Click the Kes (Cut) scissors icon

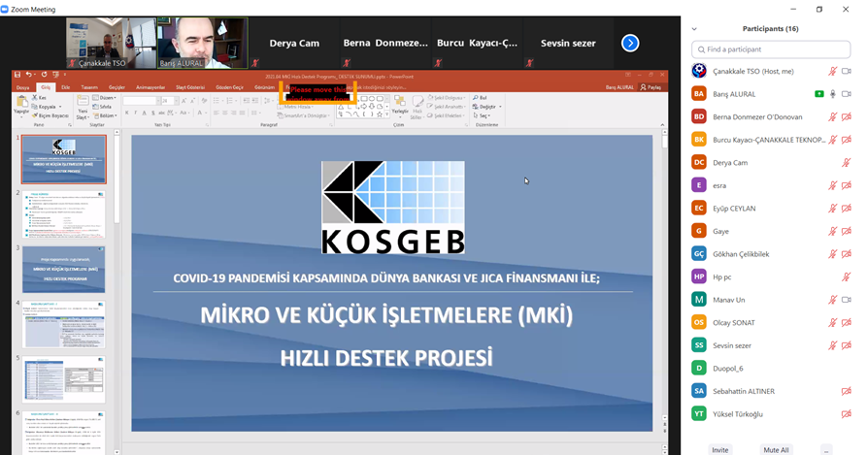pos(35,97)
